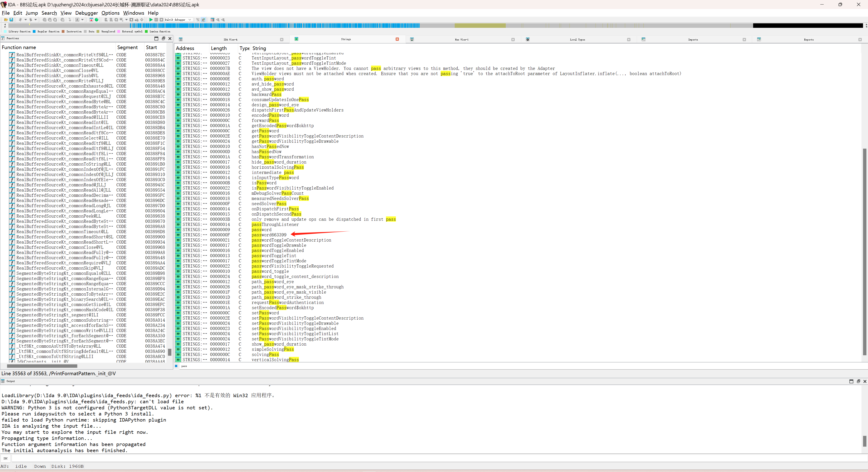The width and height of the screenshot is (868, 472).
Task: Expand the jump back history dropdown arrow
Action: (x=26, y=20)
